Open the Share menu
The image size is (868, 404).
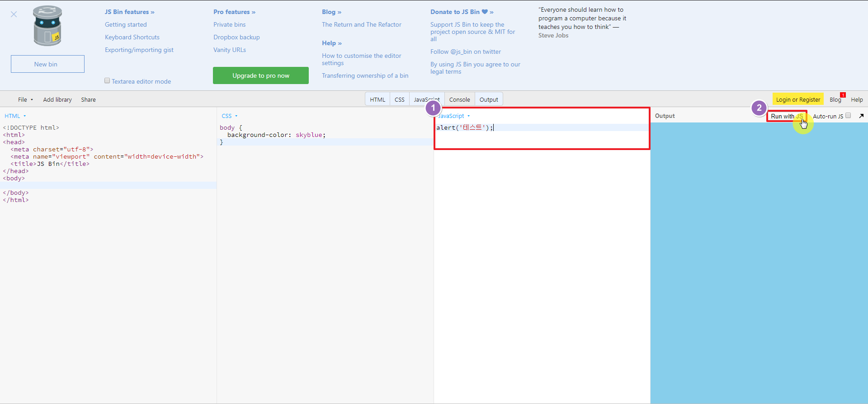click(88, 99)
